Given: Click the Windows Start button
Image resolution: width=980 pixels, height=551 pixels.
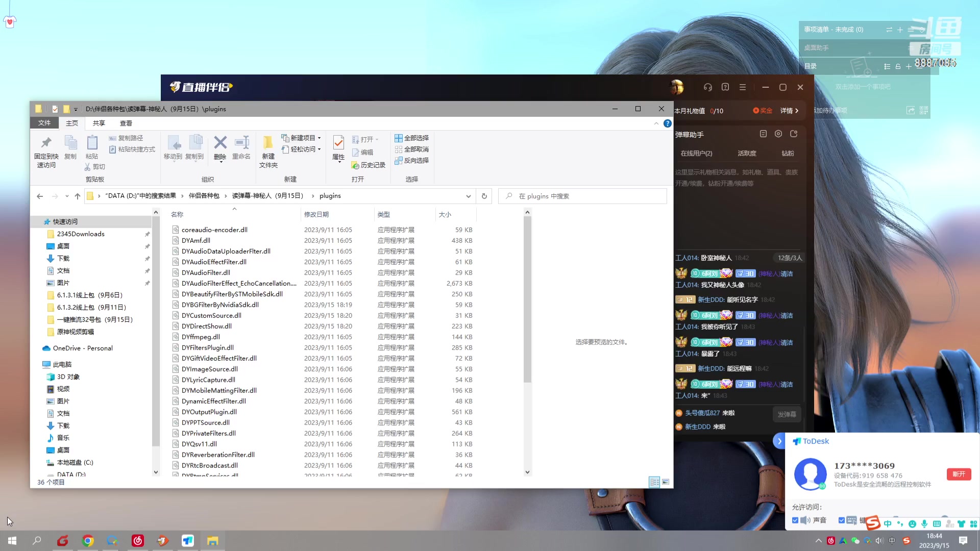Looking at the screenshot, I should [x=12, y=541].
